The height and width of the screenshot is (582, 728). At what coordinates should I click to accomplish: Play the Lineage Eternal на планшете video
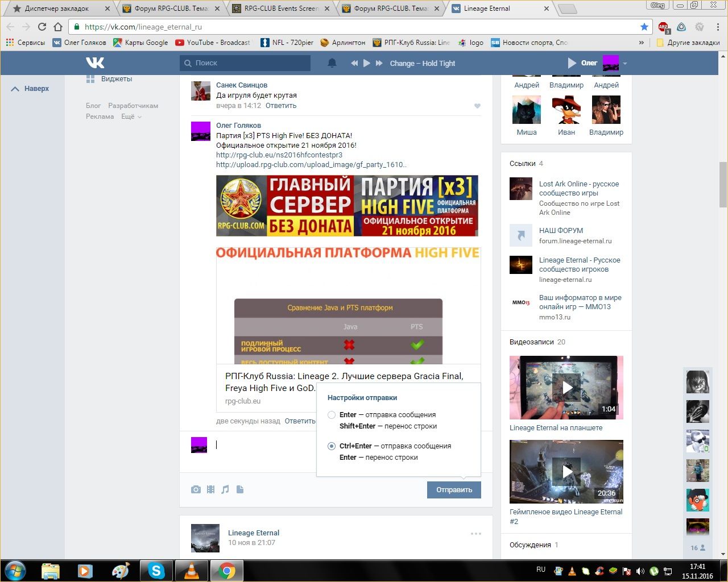tap(566, 388)
